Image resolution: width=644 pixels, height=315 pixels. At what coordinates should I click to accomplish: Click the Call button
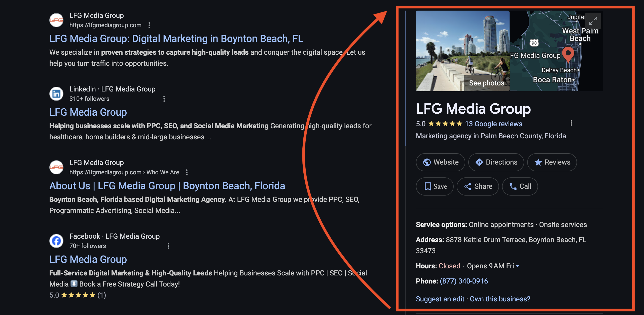click(x=520, y=186)
